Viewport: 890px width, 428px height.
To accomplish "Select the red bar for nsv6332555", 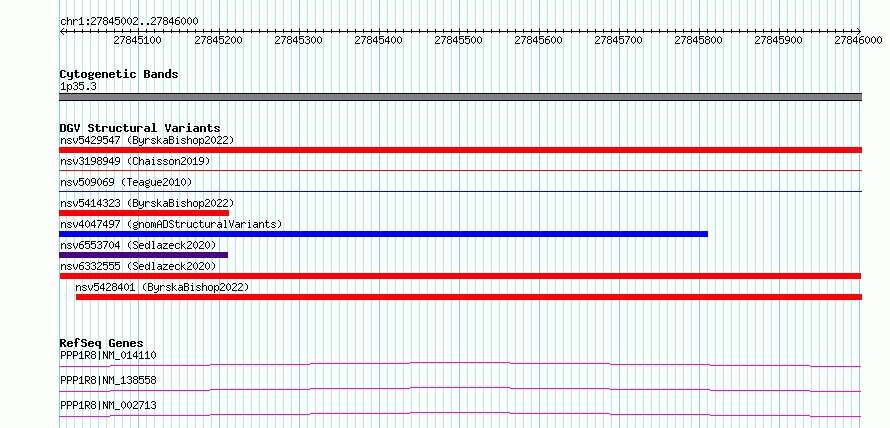I will pos(460,276).
